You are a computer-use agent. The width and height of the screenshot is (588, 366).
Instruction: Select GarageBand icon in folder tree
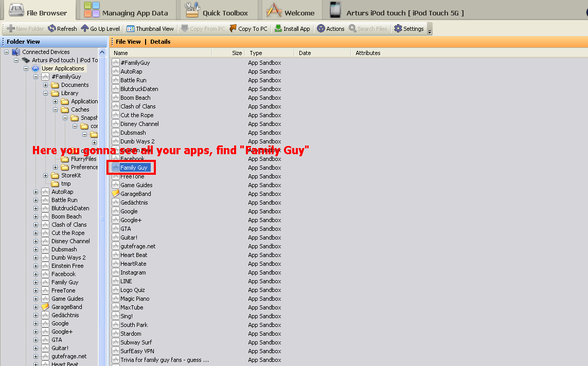[x=45, y=307]
